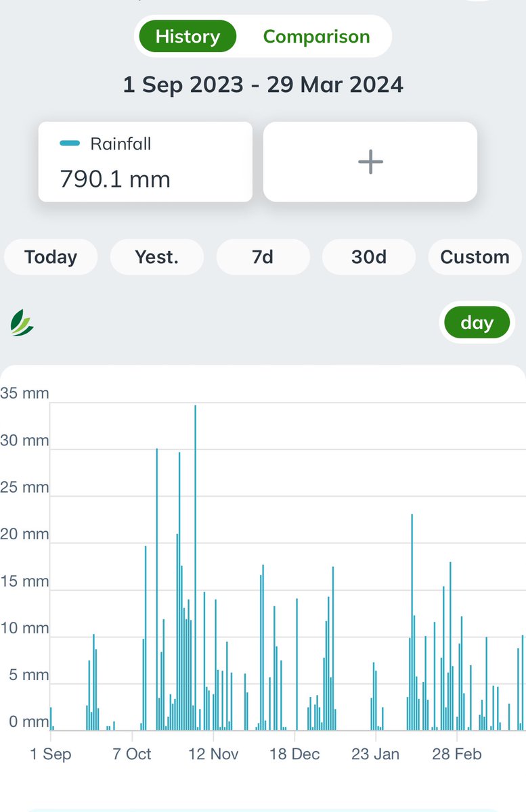Click the 20 mm axis label

coord(25,534)
